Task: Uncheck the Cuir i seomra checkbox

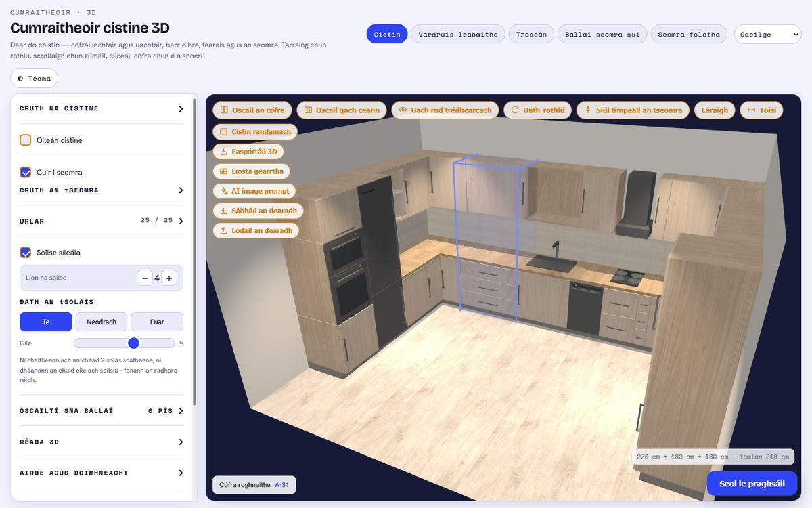Action: (26, 172)
